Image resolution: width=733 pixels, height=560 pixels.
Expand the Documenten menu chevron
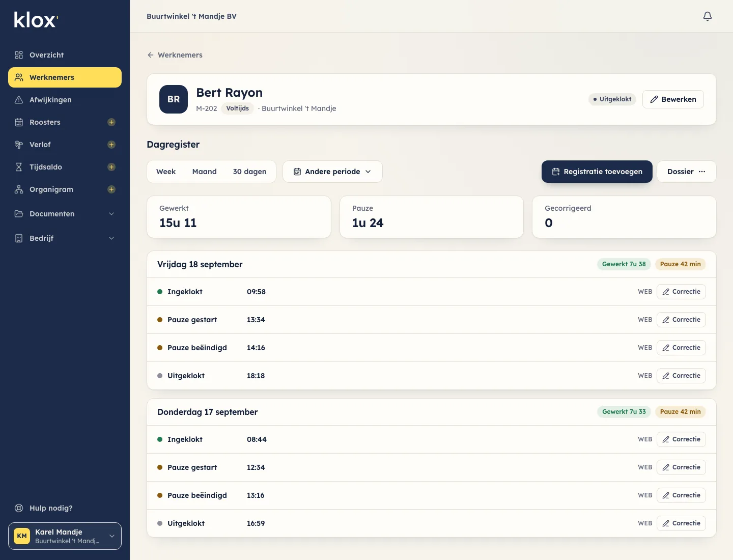coord(111,214)
